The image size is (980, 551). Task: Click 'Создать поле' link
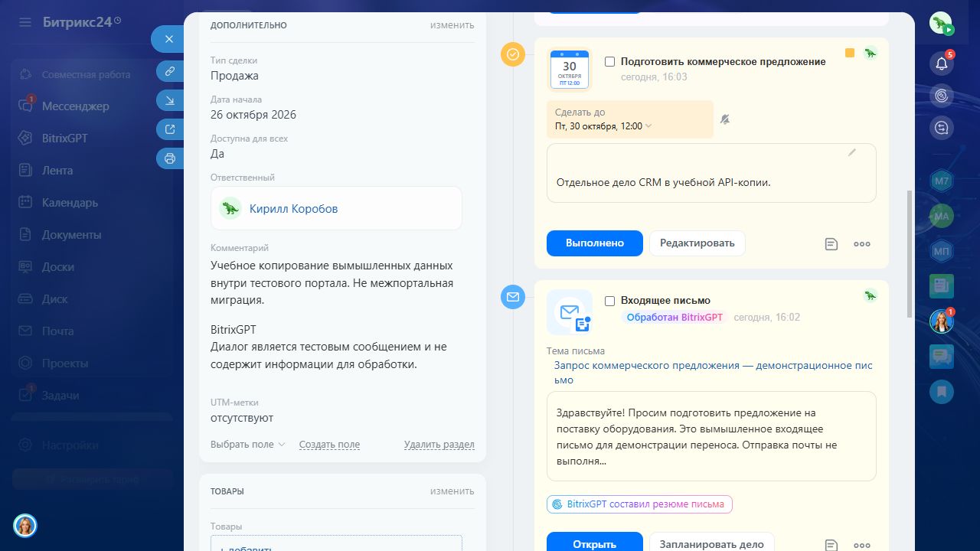(x=329, y=445)
